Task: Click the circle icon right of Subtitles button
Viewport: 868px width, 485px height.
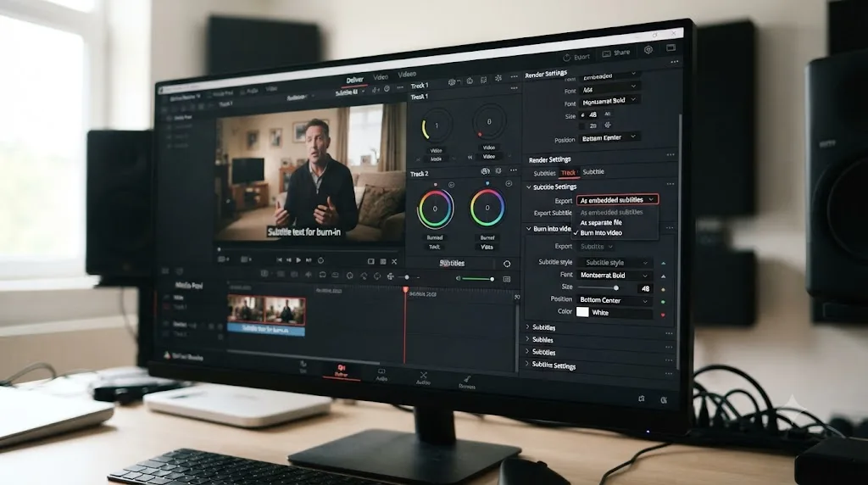Action: [x=507, y=264]
